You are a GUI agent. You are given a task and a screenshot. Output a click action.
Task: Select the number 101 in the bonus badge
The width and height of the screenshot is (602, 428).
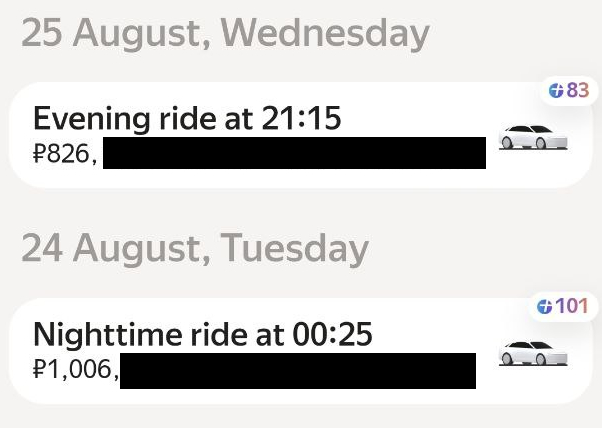pyautogui.click(x=571, y=306)
